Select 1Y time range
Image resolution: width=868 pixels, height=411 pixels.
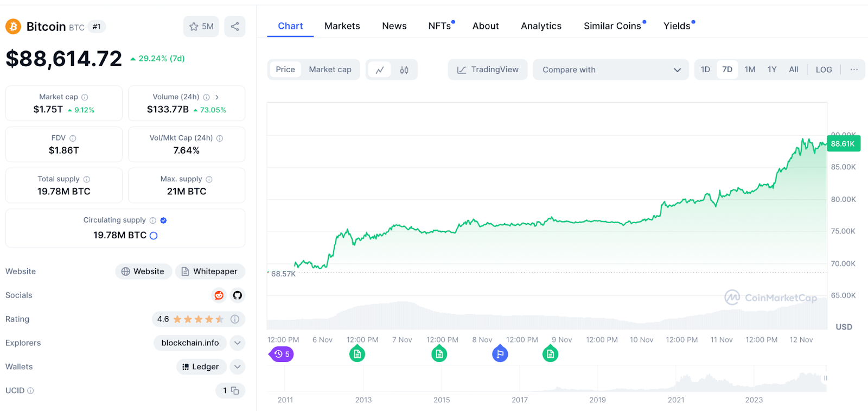pos(772,69)
